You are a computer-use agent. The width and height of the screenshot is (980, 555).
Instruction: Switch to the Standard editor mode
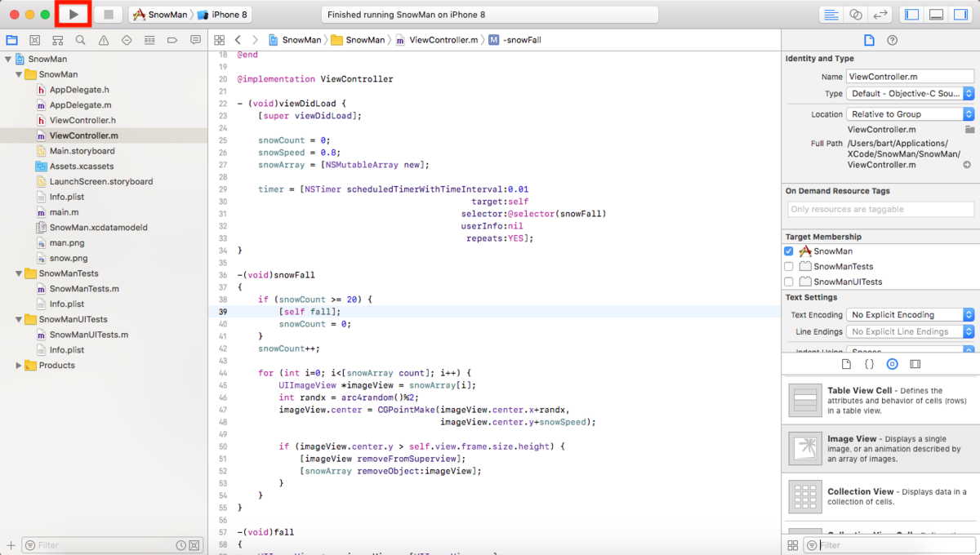(831, 15)
